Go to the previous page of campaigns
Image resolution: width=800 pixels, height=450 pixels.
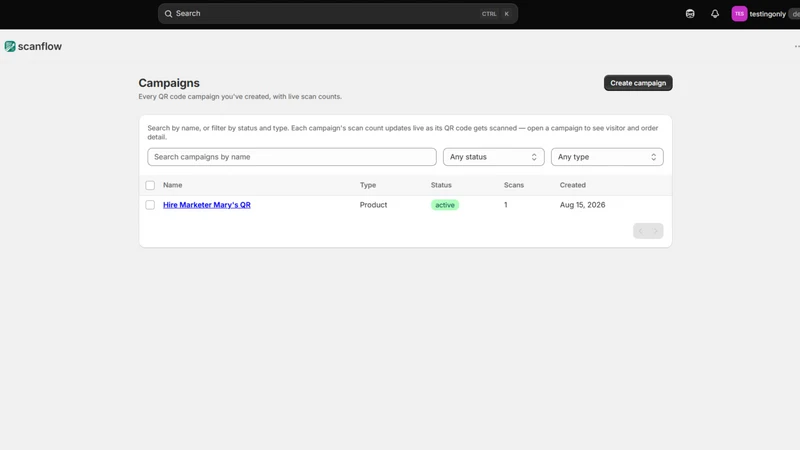(641, 231)
